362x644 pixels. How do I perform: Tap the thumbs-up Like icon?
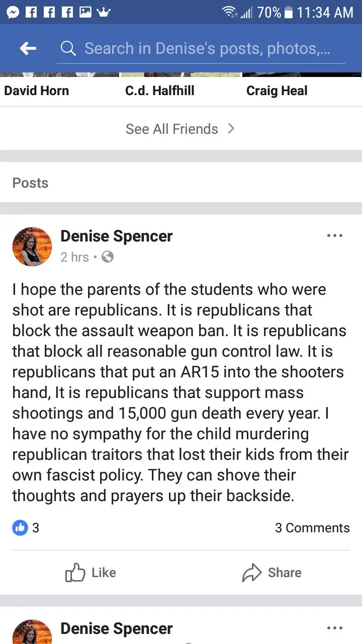75,573
